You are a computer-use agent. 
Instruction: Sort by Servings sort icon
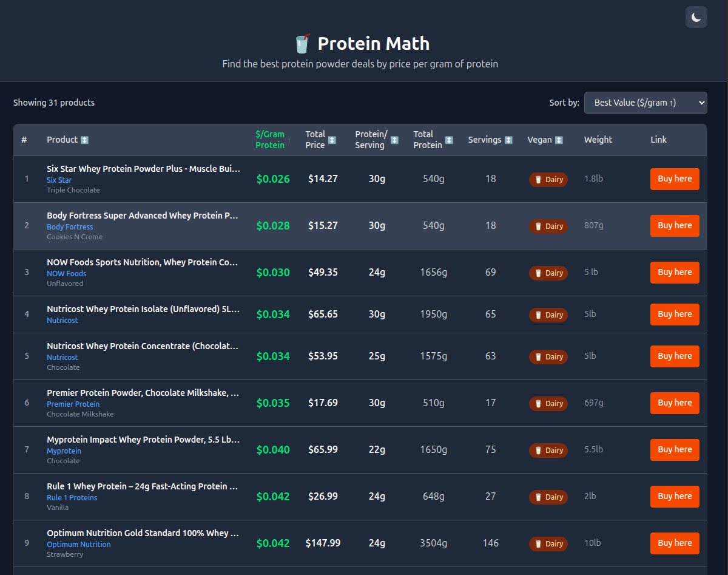pos(508,140)
